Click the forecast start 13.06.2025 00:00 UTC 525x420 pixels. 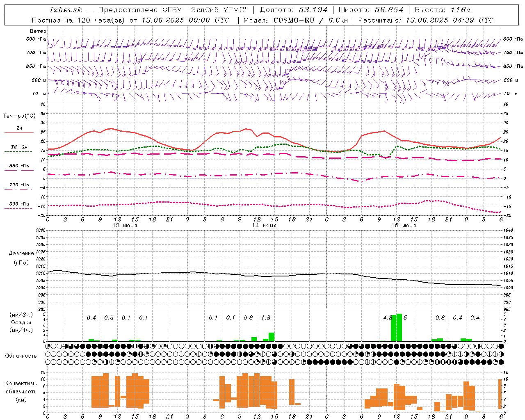pyautogui.click(x=185, y=20)
